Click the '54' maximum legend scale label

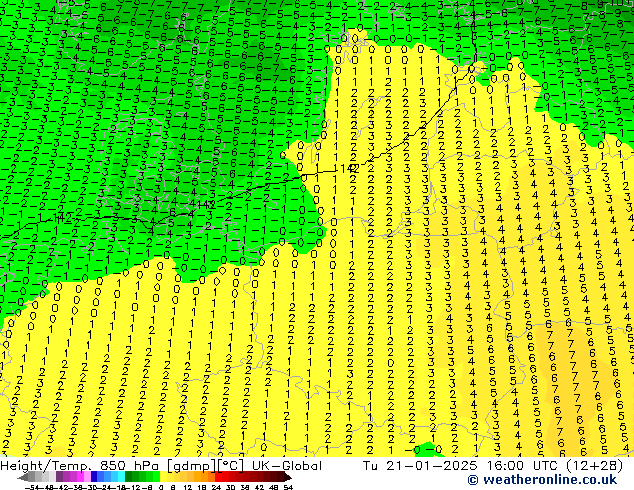point(288,488)
